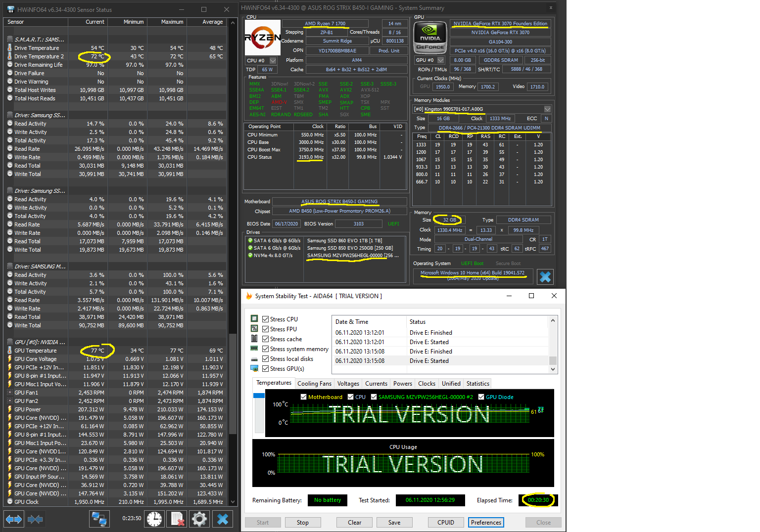Click the Unified tab

(451, 384)
